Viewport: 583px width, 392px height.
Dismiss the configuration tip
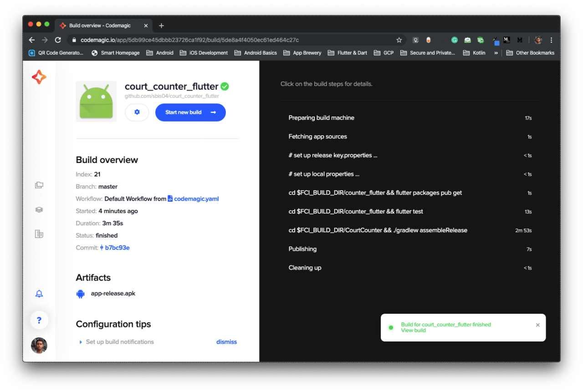click(226, 342)
